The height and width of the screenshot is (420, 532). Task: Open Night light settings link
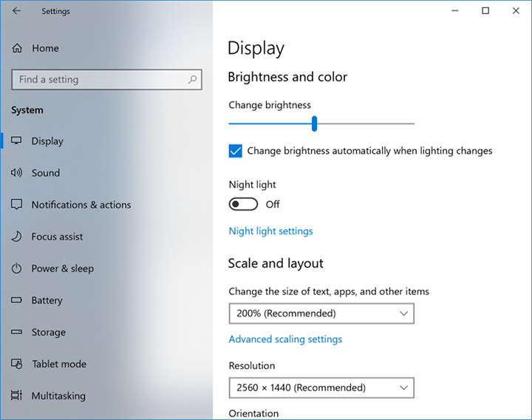click(270, 231)
